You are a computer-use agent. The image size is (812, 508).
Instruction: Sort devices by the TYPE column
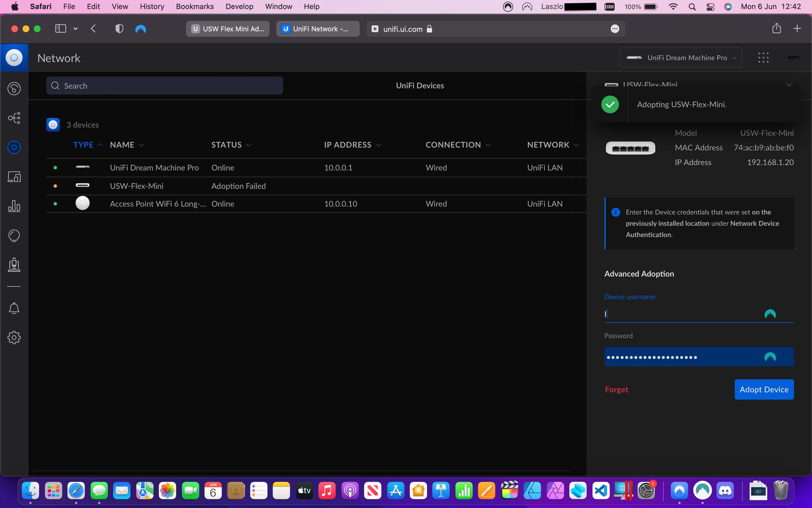tap(84, 145)
